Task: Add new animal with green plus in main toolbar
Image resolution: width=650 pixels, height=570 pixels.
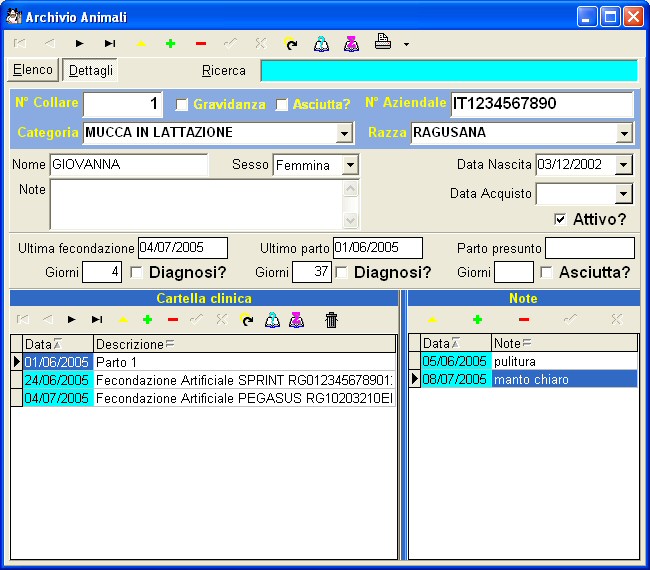Action: click(170, 44)
